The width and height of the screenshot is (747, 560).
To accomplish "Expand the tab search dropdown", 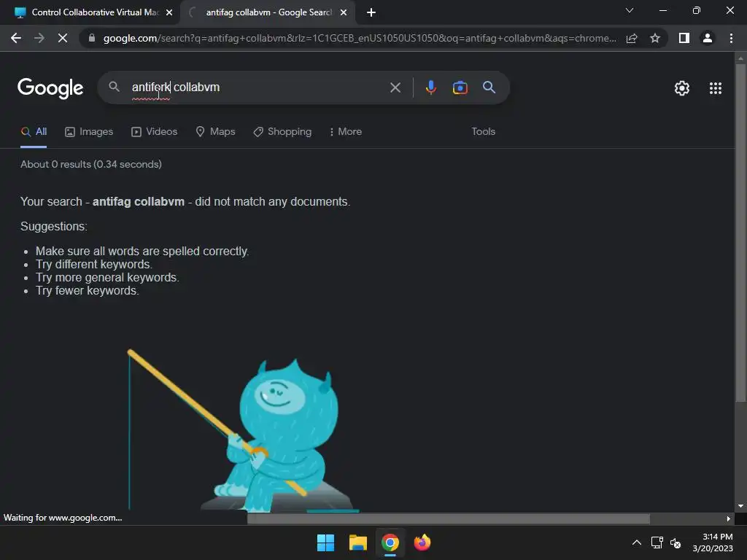I will (x=630, y=10).
